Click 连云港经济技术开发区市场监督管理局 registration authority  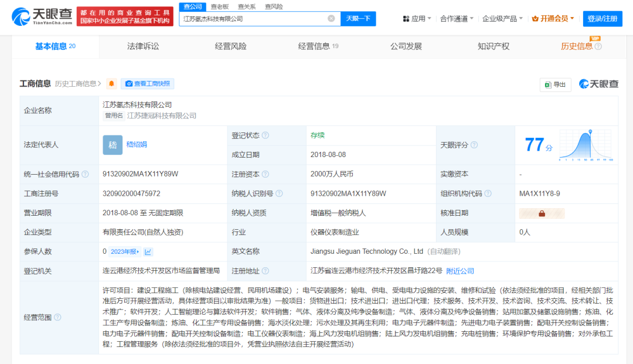tap(161, 271)
